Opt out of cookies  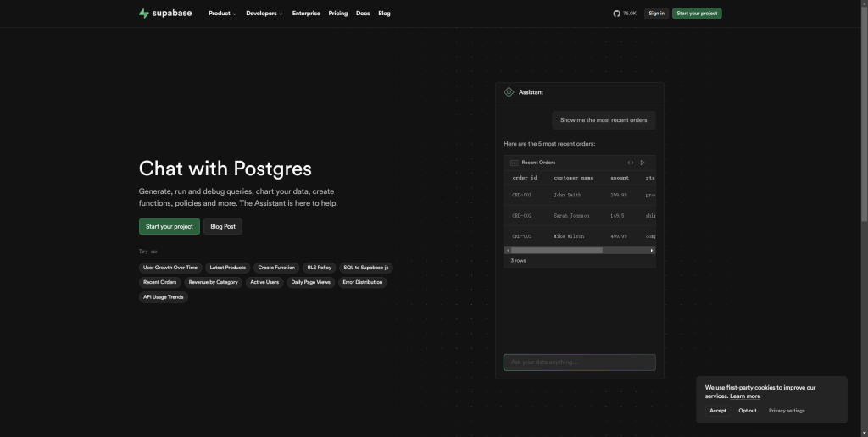748,411
